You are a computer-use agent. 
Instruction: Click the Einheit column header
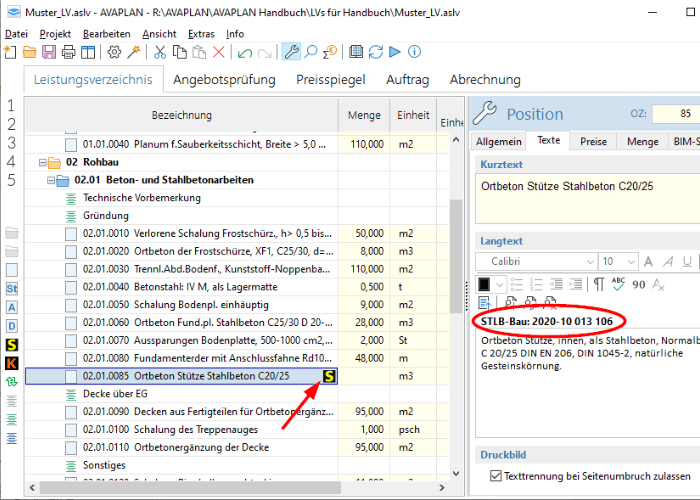point(413,115)
